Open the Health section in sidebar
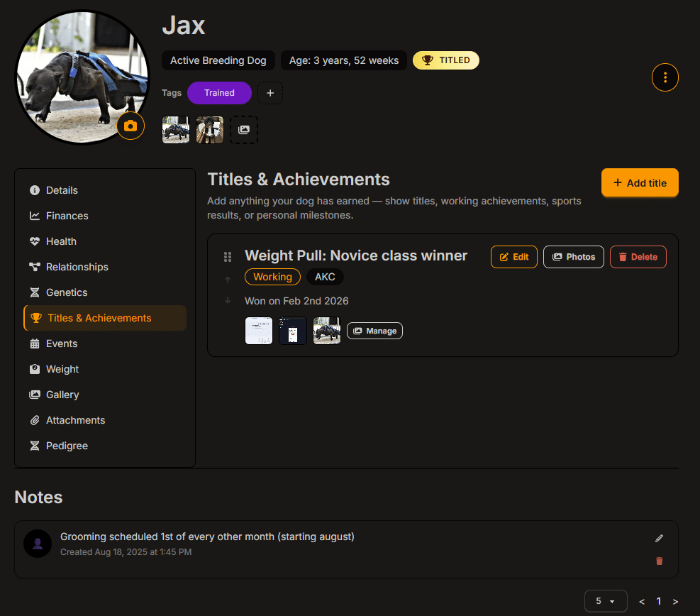The width and height of the screenshot is (700, 616). tap(61, 241)
